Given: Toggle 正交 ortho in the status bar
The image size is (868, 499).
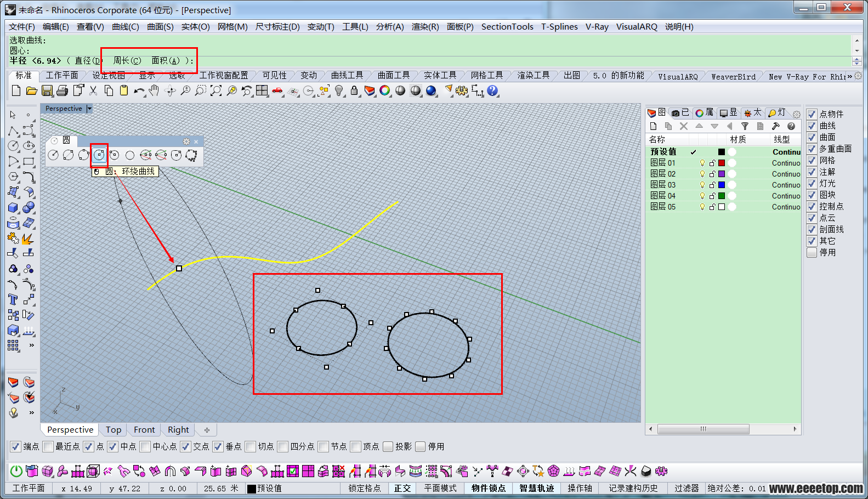Looking at the screenshot, I should coord(402,488).
